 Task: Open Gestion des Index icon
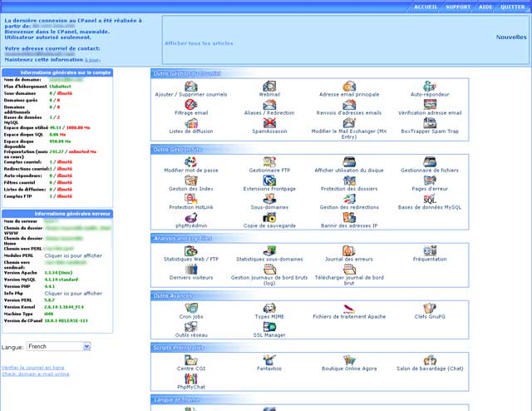pos(191,181)
